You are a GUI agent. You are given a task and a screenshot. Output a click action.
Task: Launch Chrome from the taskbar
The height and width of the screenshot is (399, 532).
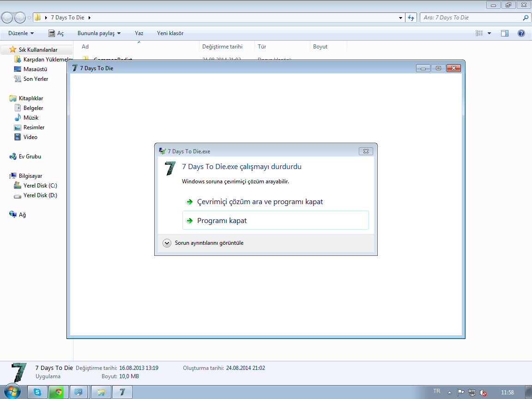pos(59,392)
